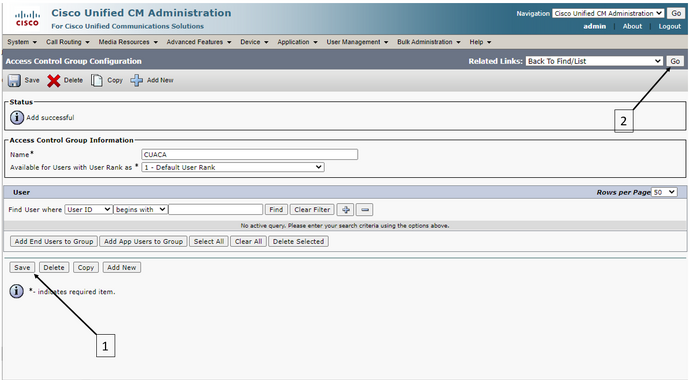The height and width of the screenshot is (380, 690).
Task: Open the Call Routing menu
Action: tap(68, 42)
